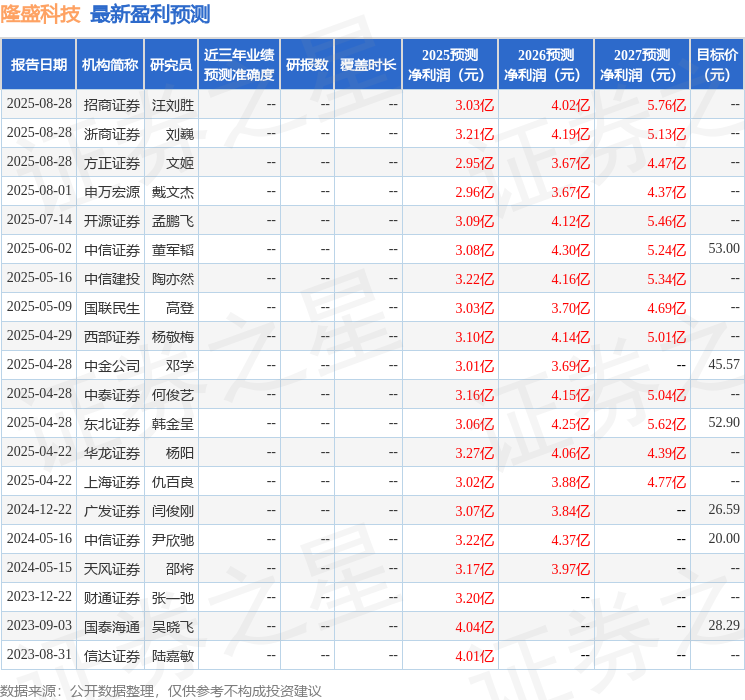Click the 研究员 column header
745x700 pixels.
pos(171,65)
